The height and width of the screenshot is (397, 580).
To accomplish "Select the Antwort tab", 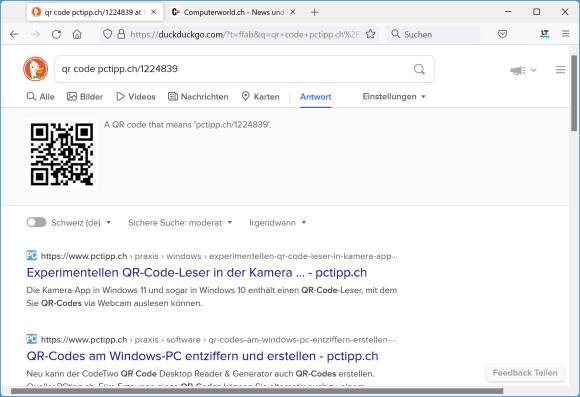I will [316, 97].
